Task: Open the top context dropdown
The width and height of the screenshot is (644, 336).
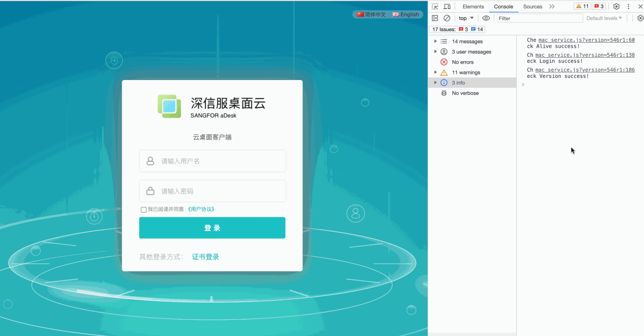Action: (466, 18)
